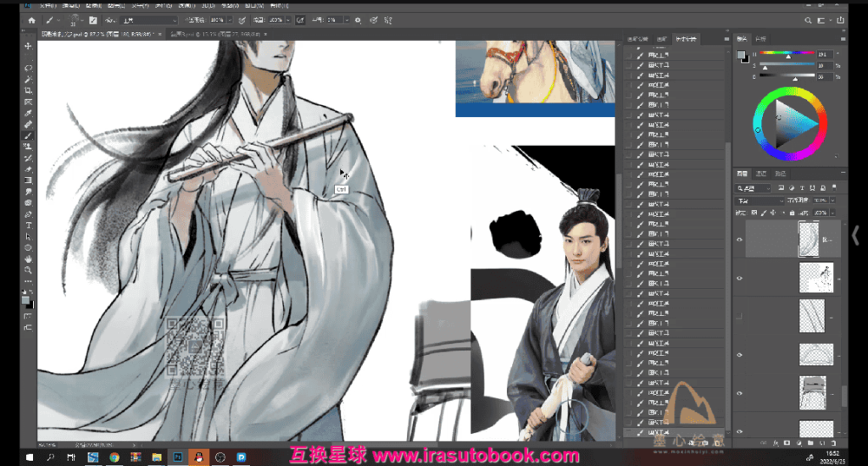The height and width of the screenshot is (466, 868).
Task: Select the Pen tool
Action: click(28, 214)
